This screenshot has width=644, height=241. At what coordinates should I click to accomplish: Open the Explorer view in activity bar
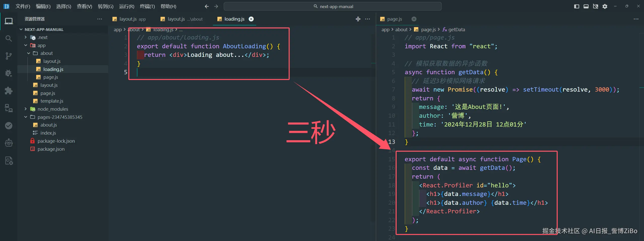pyautogui.click(x=9, y=21)
